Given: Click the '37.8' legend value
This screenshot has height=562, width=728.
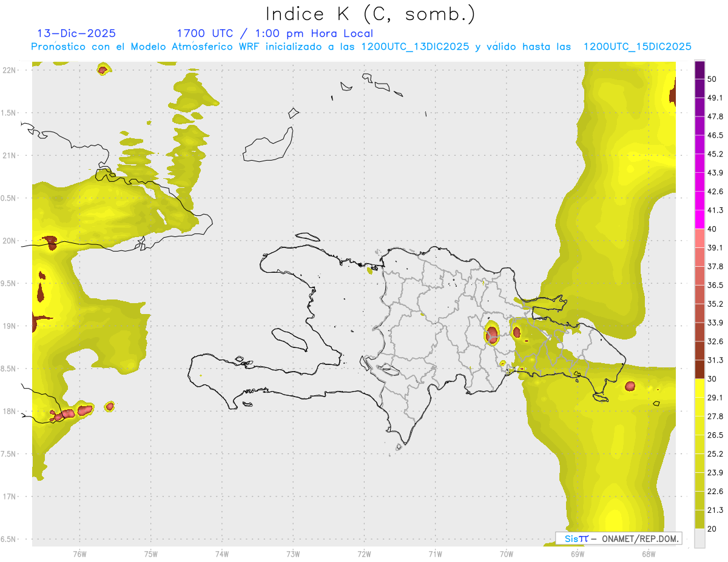Looking at the screenshot, I should tap(715, 267).
